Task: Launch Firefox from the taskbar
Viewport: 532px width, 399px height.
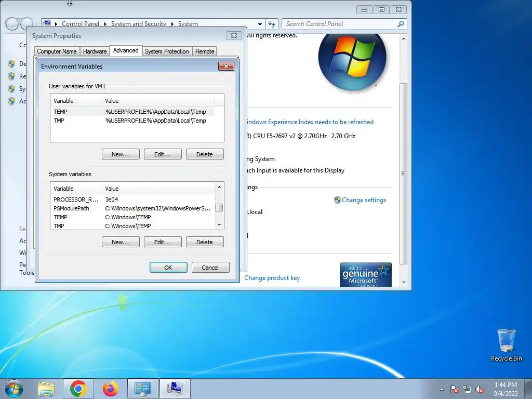Action: [x=111, y=389]
